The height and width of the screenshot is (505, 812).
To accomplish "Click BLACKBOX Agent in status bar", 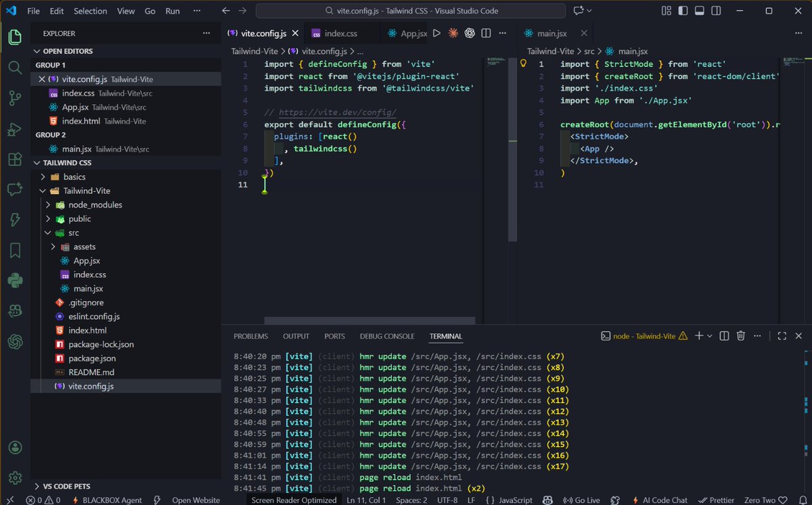I will coord(106,500).
